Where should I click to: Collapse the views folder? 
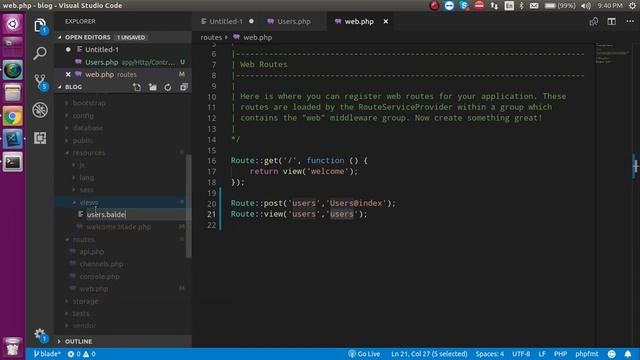[89, 202]
